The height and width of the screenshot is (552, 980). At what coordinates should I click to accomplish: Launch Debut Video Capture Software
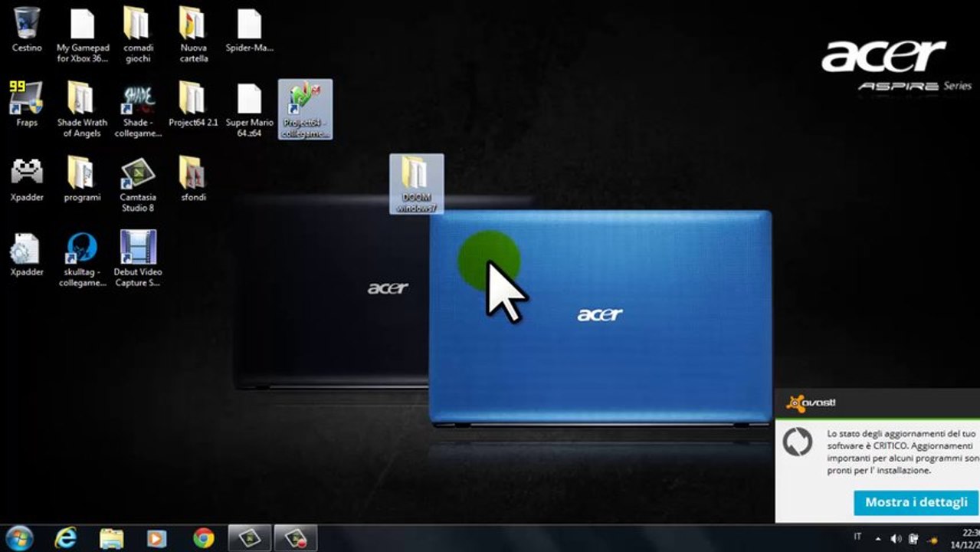coord(138,258)
